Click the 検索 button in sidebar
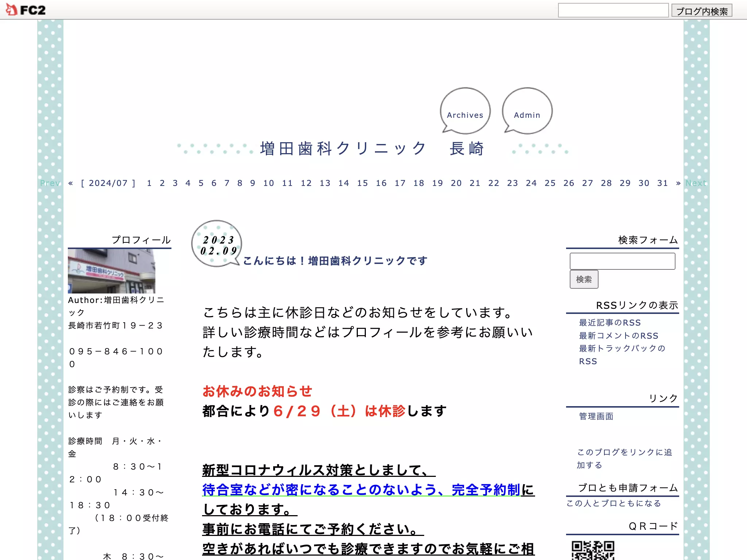 pos(584,279)
